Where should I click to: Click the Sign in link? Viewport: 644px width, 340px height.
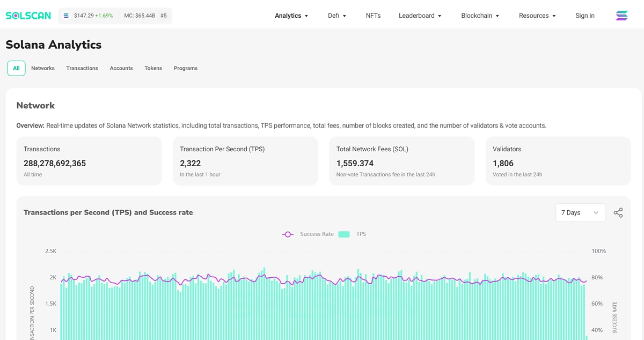[585, 16]
